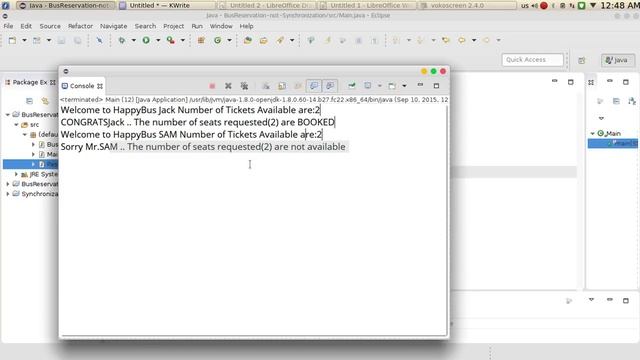Screen dimensions: 640x360
Task: Toggle Scroll Lock in Console toolbar
Action: (282, 86)
